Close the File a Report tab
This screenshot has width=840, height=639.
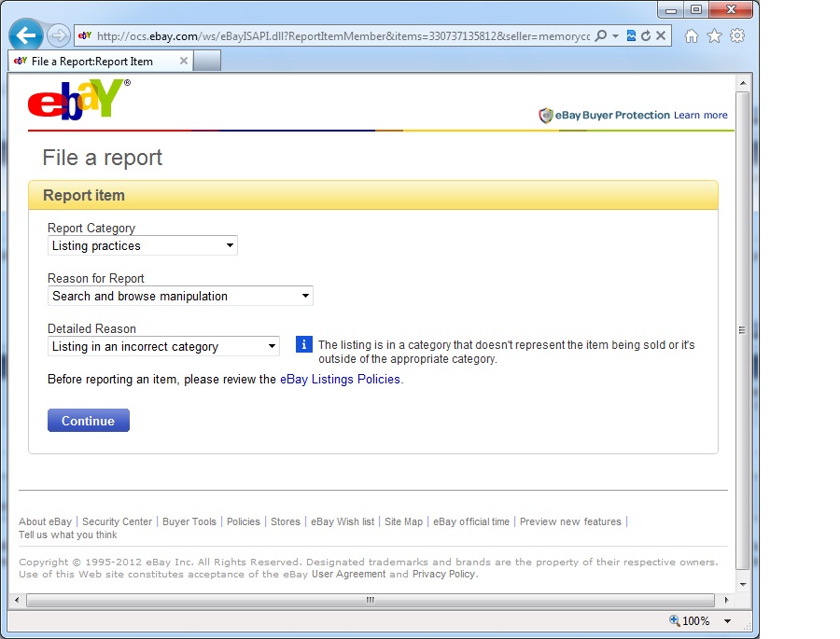click(x=184, y=61)
